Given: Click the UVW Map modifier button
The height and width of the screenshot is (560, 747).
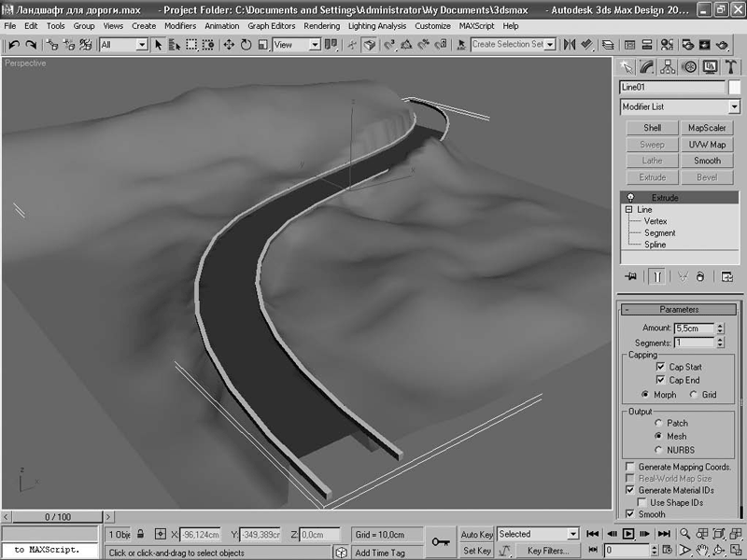Looking at the screenshot, I should pos(707,145).
